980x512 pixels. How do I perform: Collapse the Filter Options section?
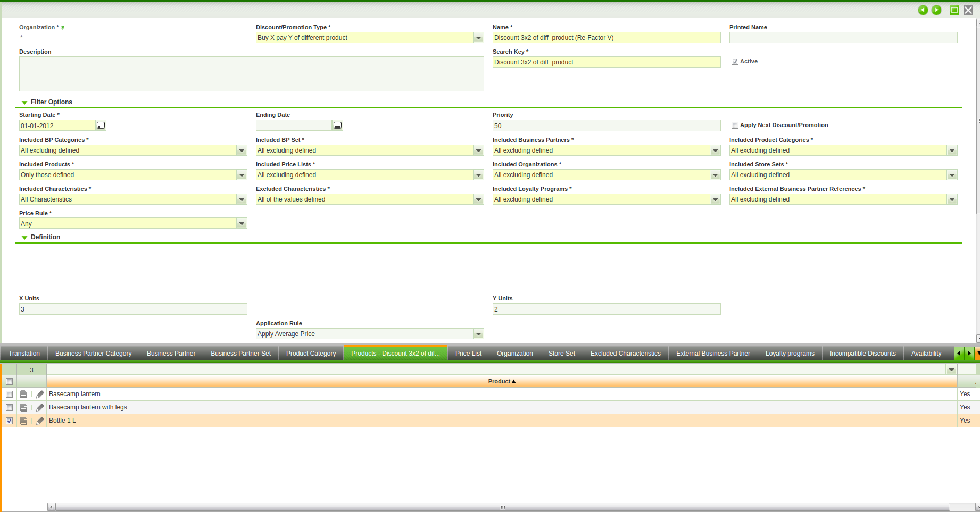click(24, 102)
